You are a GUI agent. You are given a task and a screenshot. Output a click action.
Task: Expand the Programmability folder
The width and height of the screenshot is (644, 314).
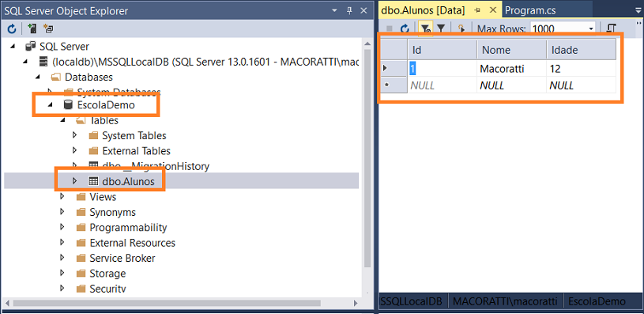(62, 227)
